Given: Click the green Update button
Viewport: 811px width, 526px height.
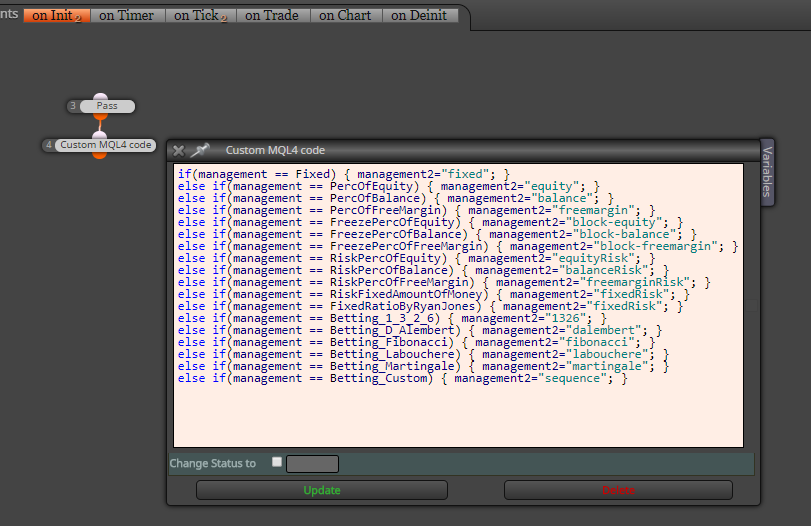Looking at the screenshot, I should tap(322, 490).
